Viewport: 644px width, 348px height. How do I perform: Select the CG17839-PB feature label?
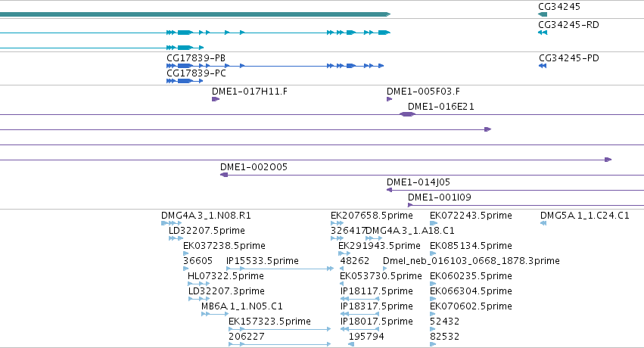[x=196, y=57]
